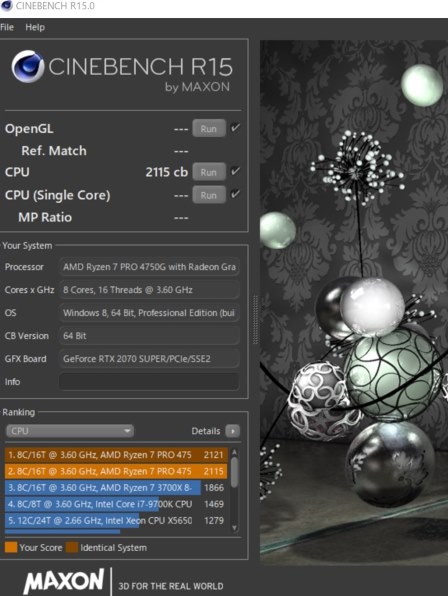This screenshot has width=448, height=596.
Task: Run the CPU Single Core benchmark
Action: 209,195
